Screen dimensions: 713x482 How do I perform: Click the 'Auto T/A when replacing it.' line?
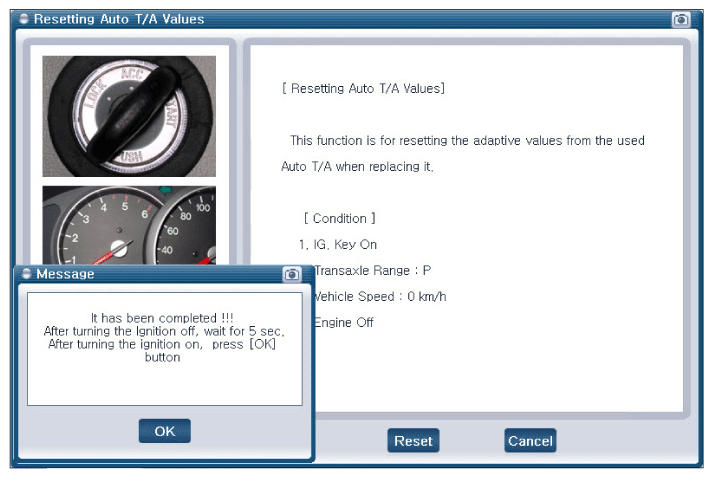[357, 166]
